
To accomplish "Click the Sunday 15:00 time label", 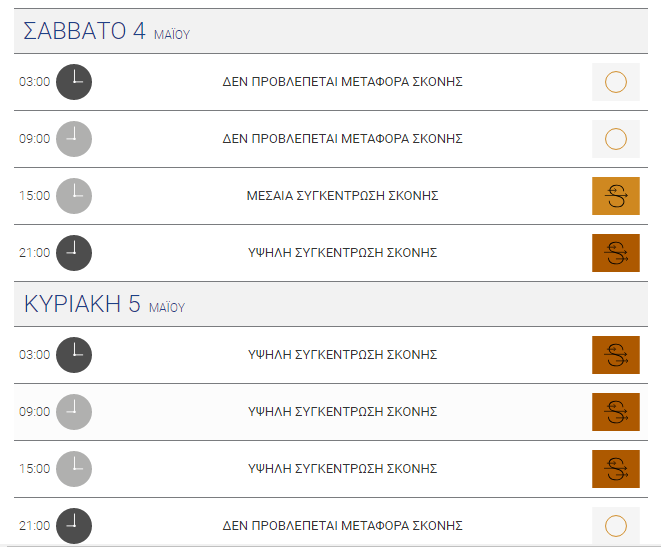I will [x=35, y=469].
